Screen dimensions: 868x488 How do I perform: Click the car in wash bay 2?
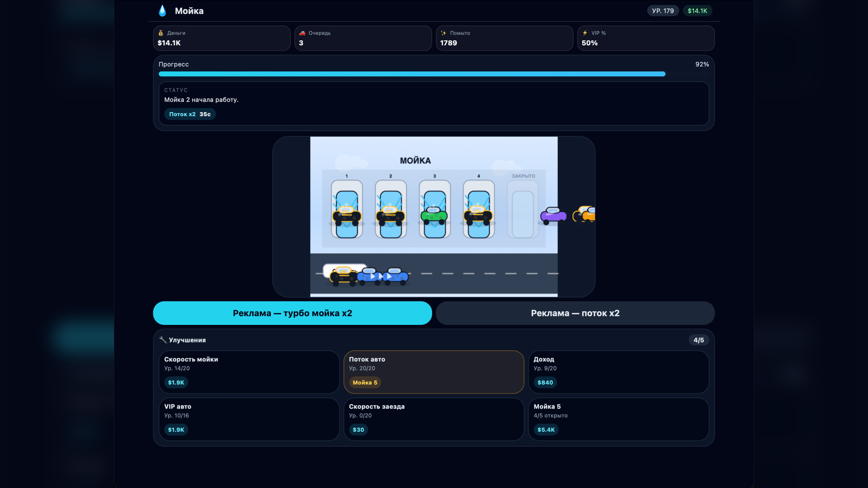[391, 216]
